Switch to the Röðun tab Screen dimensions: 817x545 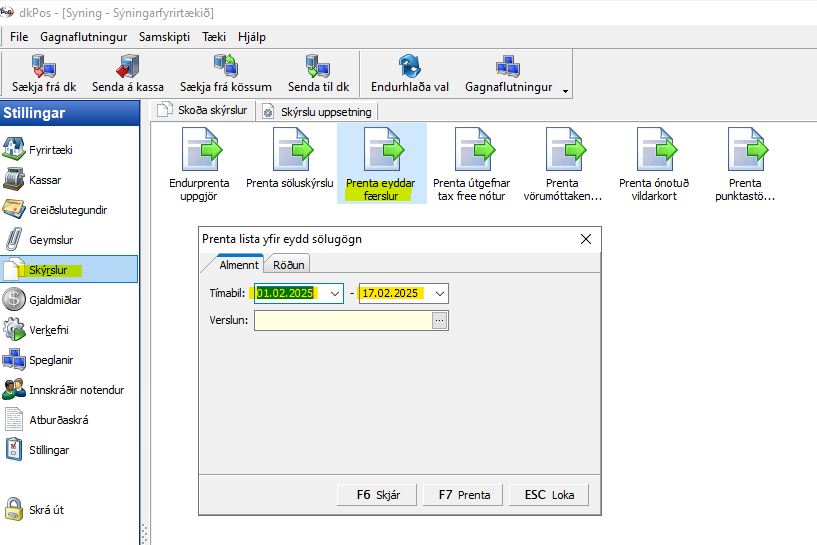click(x=289, y=265)
